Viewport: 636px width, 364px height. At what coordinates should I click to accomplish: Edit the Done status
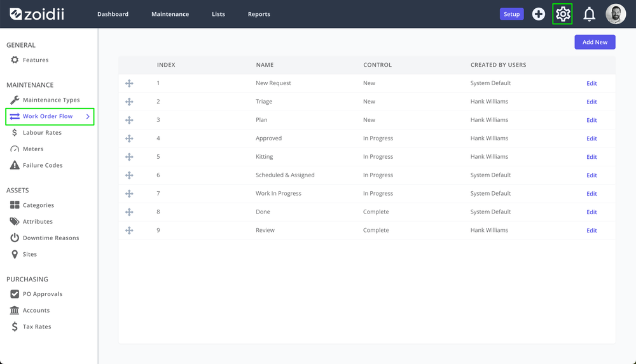591,212
